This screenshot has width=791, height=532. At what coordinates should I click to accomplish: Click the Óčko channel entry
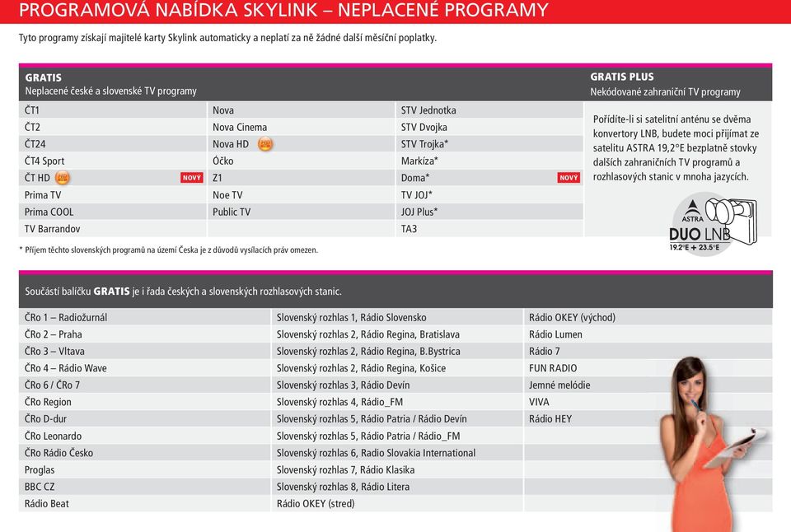tap(302, 161)
